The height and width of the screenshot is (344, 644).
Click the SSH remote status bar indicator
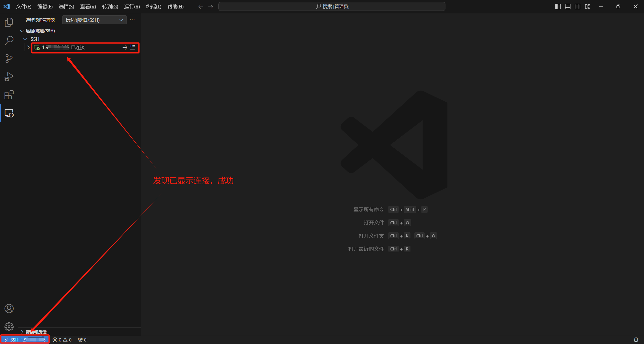coord(25,340)
